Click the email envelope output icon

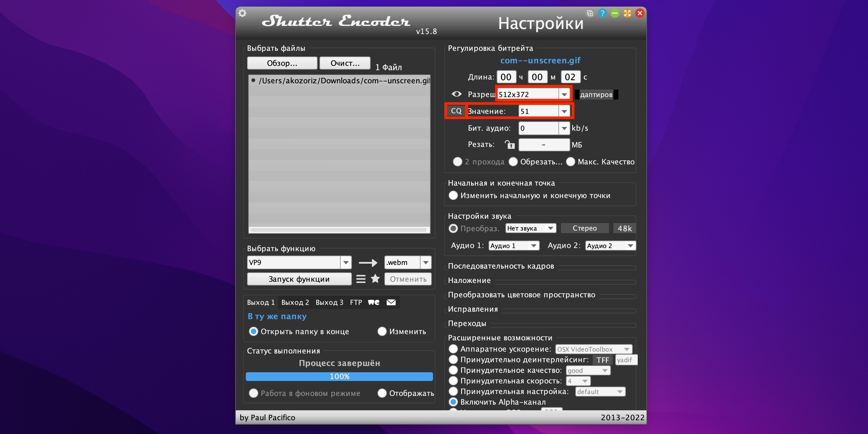(x=391, y=302)
